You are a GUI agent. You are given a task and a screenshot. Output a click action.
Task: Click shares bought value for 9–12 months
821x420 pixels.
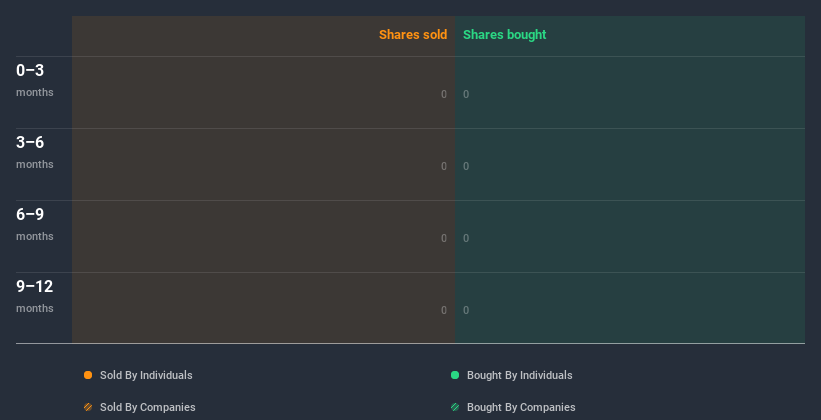pyautogui.click(x=466, y=310)
